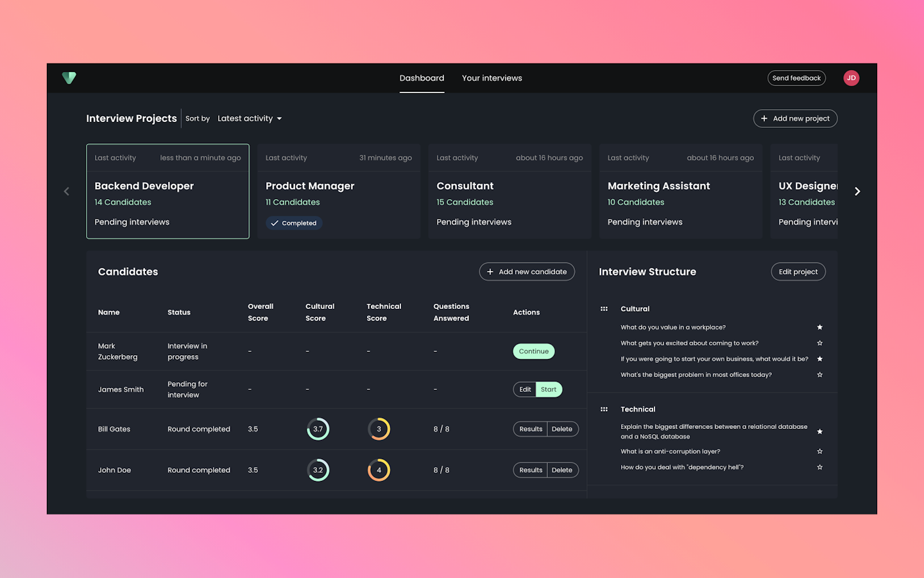Click the 'Add new candidate' button
The image size is (924, 578).
527,272
